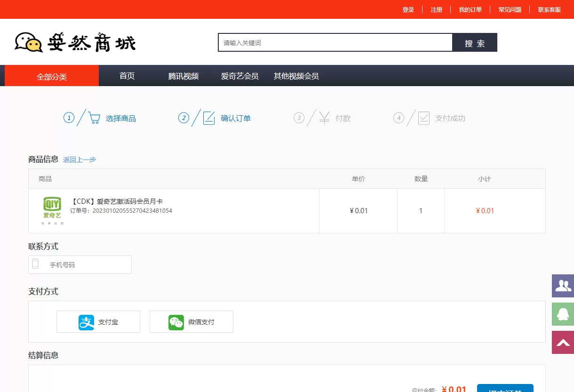
Task: Click the iQIYI product thumbnail
Action: click(52, 210)
